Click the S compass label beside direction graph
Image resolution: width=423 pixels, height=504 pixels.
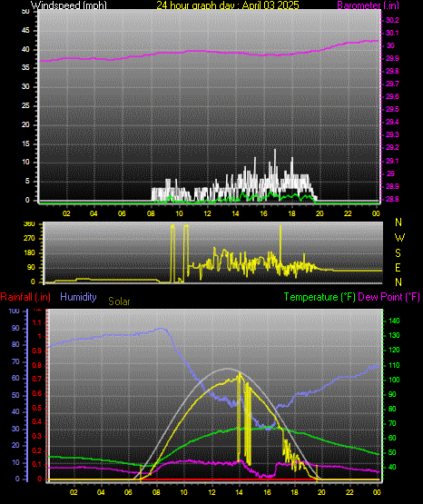pyautogui.click(x=398, y=253)
